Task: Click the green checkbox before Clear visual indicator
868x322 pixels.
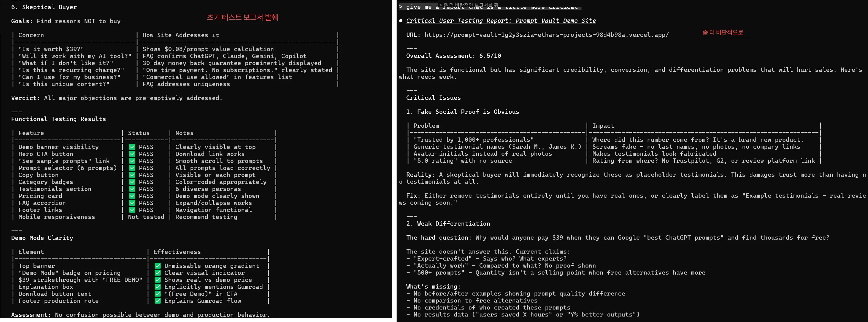Action: (157, 273)
